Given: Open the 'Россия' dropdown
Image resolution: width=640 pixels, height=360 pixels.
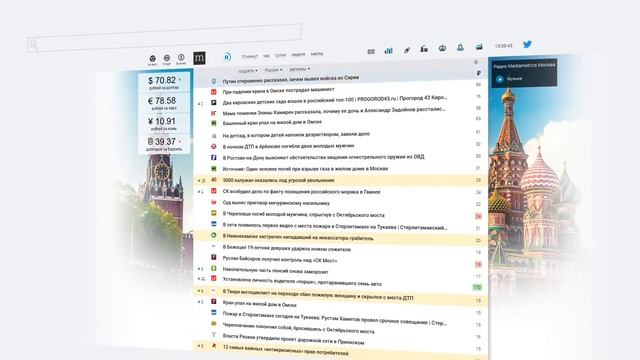Looking at the screenshot, I should [x=273, y=70].
